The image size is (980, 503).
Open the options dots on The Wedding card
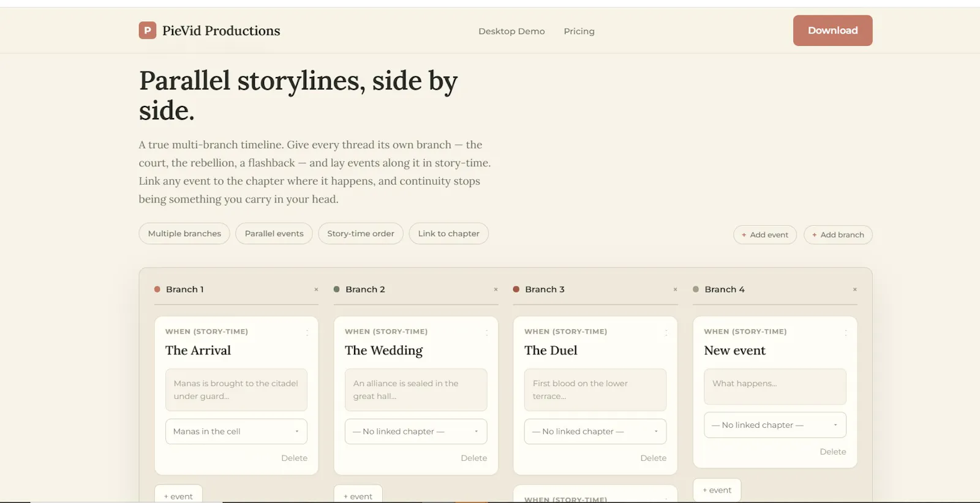pos(486,333)
